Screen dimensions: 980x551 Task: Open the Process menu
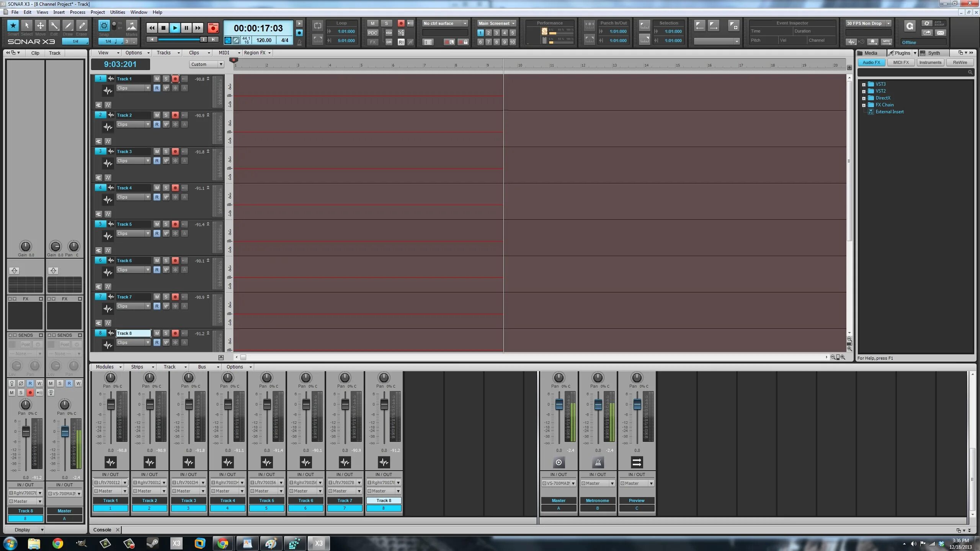click(77, 12)
